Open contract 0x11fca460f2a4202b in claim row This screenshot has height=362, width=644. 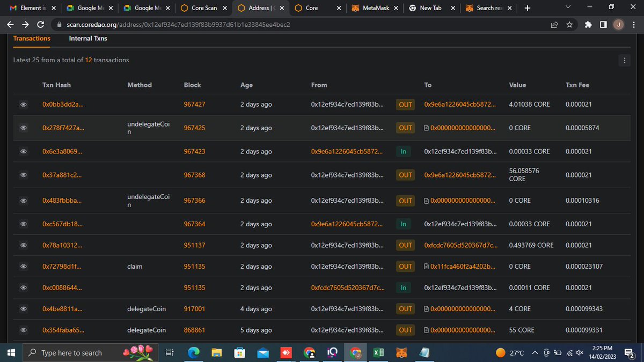click(x=464, y=267)
